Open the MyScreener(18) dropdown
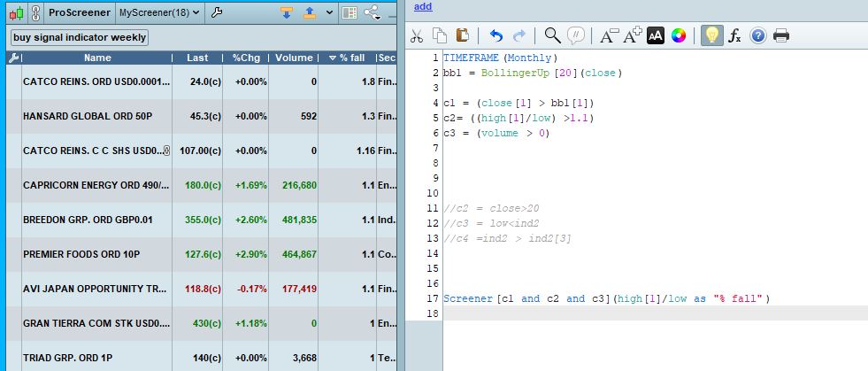 [160, 12]
